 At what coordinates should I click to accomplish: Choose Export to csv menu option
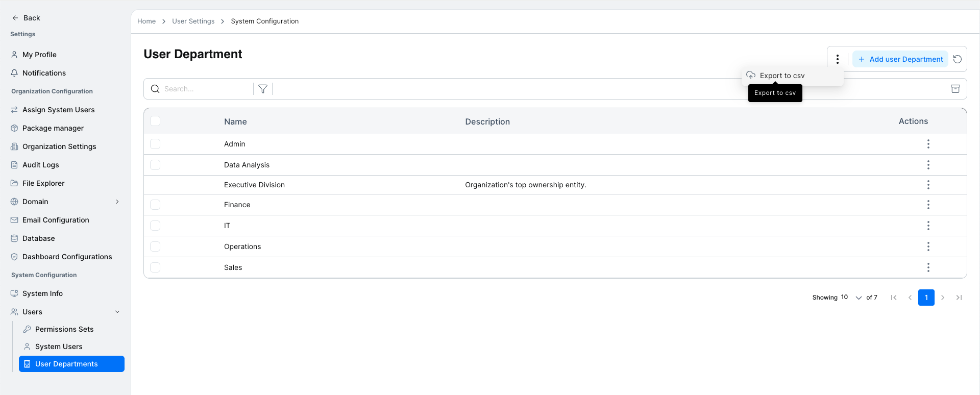click(792, 76)
